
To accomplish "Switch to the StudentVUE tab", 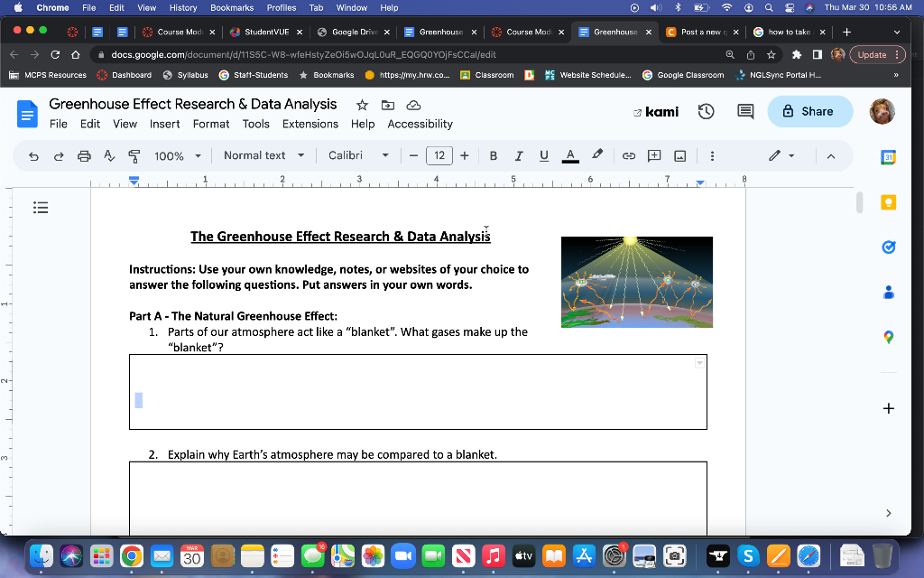I will pos(266,32).
